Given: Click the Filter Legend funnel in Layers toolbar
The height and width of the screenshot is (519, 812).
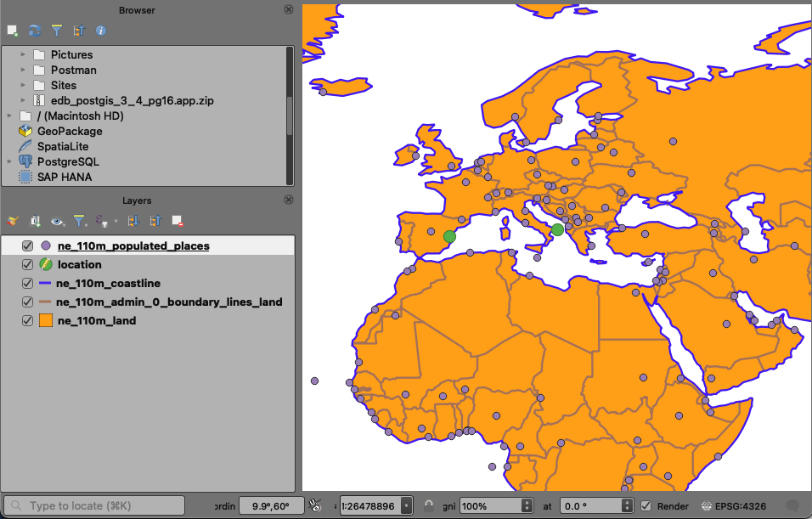Looking at the screenshot, I should click(x=79, y=221).
